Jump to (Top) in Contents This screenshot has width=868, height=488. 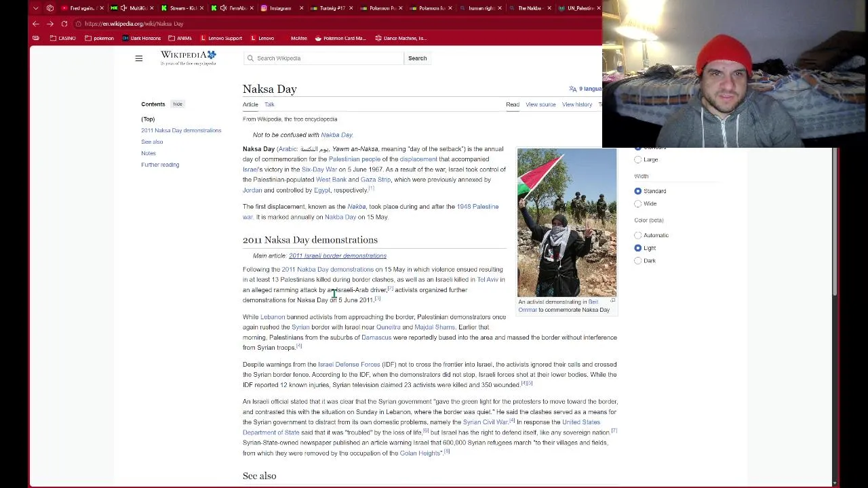click(x=148, y=119)
